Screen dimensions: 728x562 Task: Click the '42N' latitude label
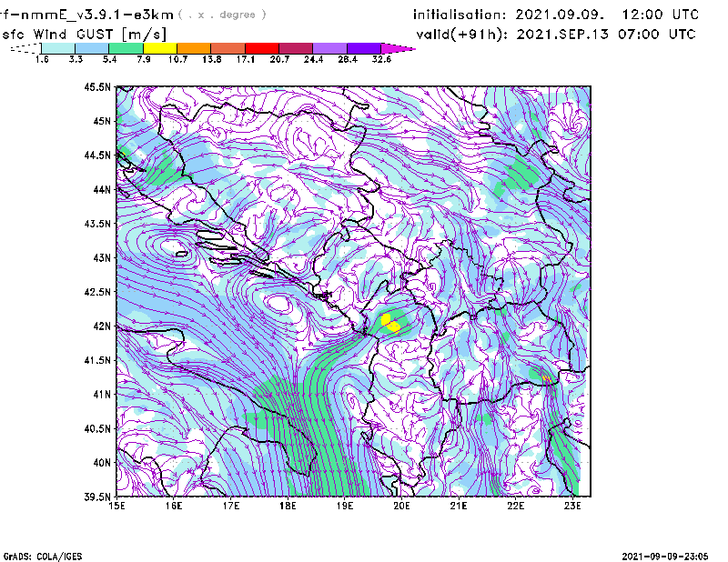(102, 326)
